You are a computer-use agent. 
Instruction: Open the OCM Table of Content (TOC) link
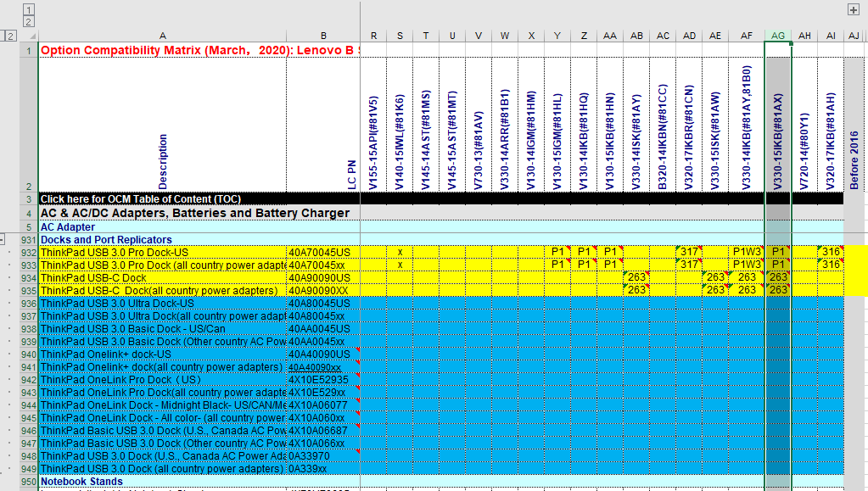coord(141,198)
